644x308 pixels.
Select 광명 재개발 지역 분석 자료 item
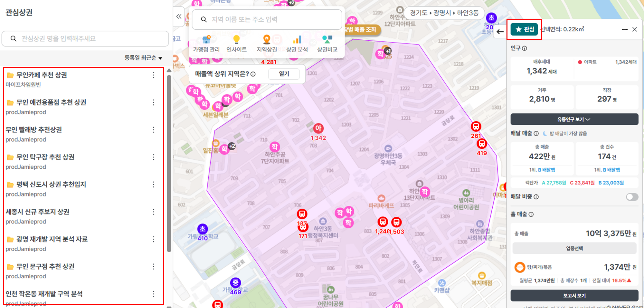click(x=52, y=239)
